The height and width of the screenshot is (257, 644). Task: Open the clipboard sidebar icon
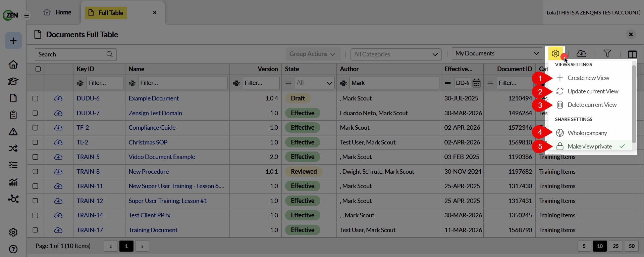coord(13,115)
